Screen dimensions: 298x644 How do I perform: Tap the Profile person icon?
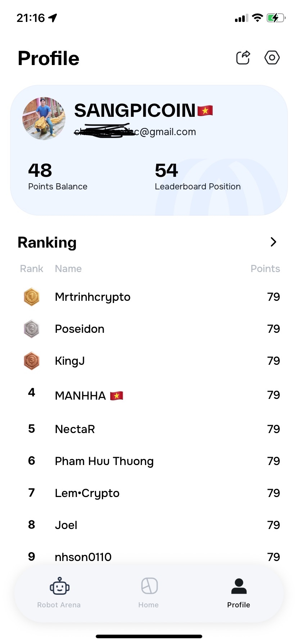pos(239,586)
